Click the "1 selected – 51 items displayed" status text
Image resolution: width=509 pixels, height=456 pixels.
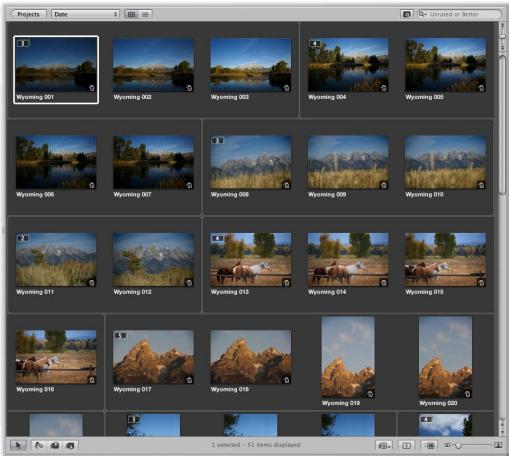tap(256, 445)
